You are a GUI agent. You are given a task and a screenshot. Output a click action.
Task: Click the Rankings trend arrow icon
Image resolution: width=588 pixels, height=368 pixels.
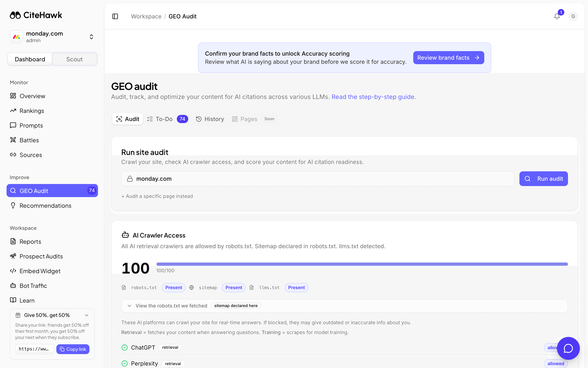pyautogui.click(x=13, y=110)
